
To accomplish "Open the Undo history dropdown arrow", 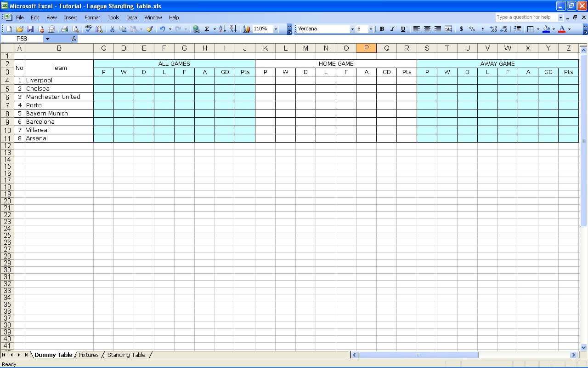I will 170,29.
